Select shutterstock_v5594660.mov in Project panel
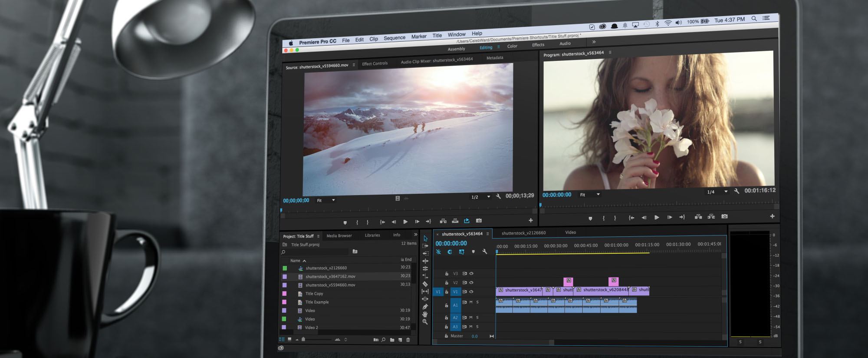The image size is (868, 358). point(330,285)
